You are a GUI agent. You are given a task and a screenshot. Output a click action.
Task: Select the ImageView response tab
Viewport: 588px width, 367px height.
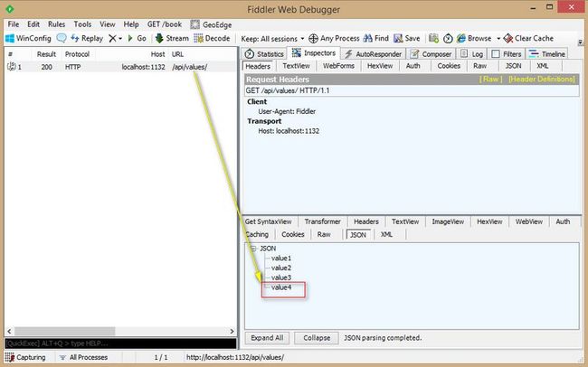pos(448,221)
